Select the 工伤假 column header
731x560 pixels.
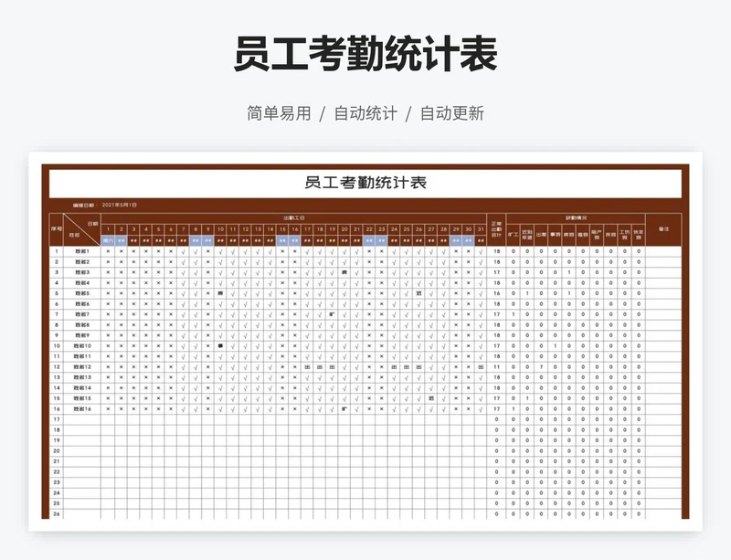pyautogui.click(x=625, y=235)
